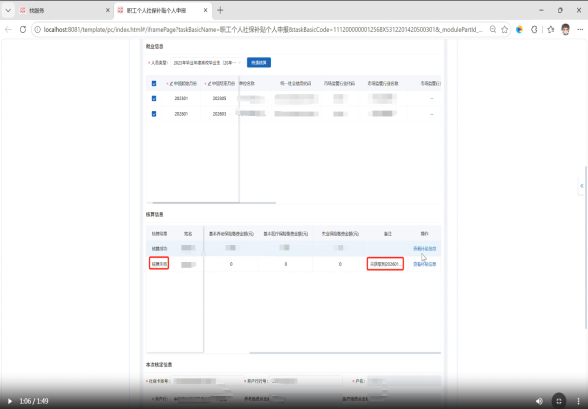Click the horizontal scrollbar under calculation table
Viewport: 588px width, 409px height.
point(345,353)
